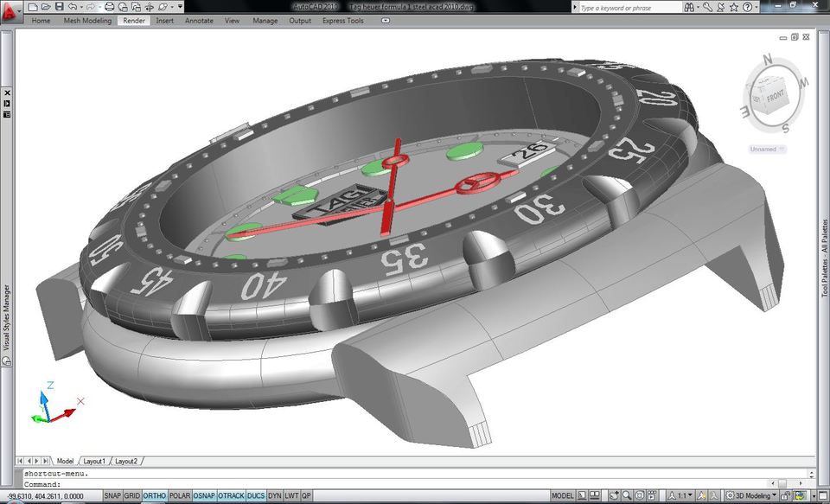Toggle ORTHO mode off

click(x=154, y=494)
